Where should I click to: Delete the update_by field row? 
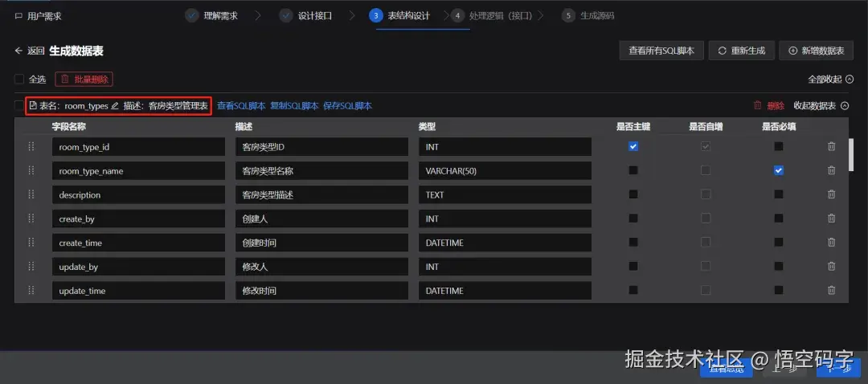(831, 266)
